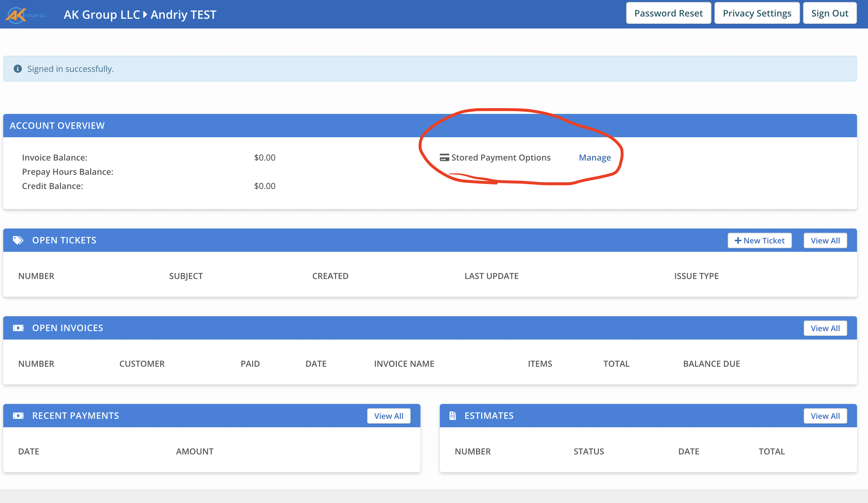View All recent payments
The height and width of the screenshot is (503, 868).
[388, 416]
